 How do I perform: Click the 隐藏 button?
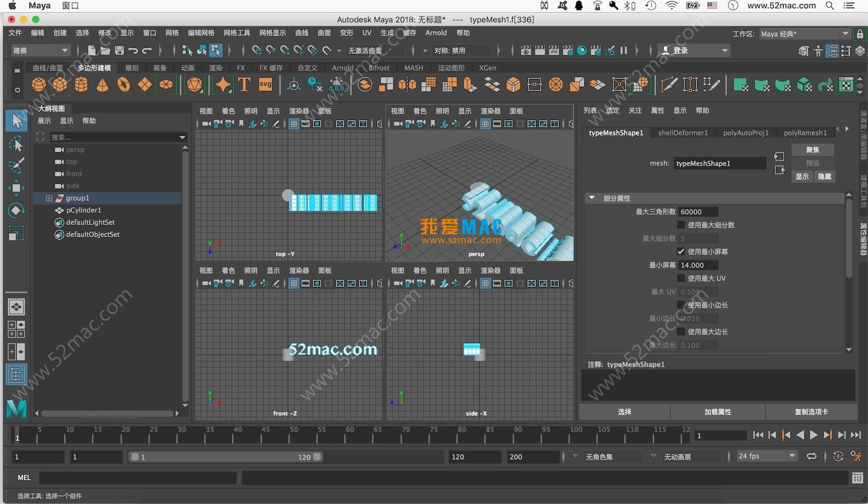824,176
